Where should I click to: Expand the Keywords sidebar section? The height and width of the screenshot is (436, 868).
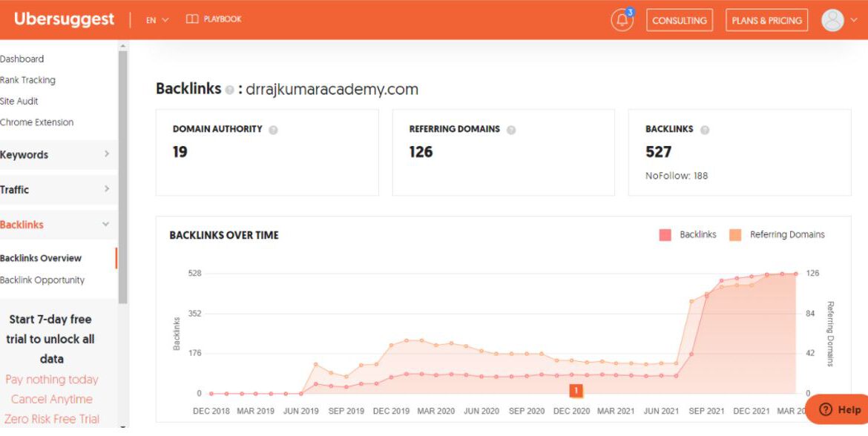tap(56, 154)
